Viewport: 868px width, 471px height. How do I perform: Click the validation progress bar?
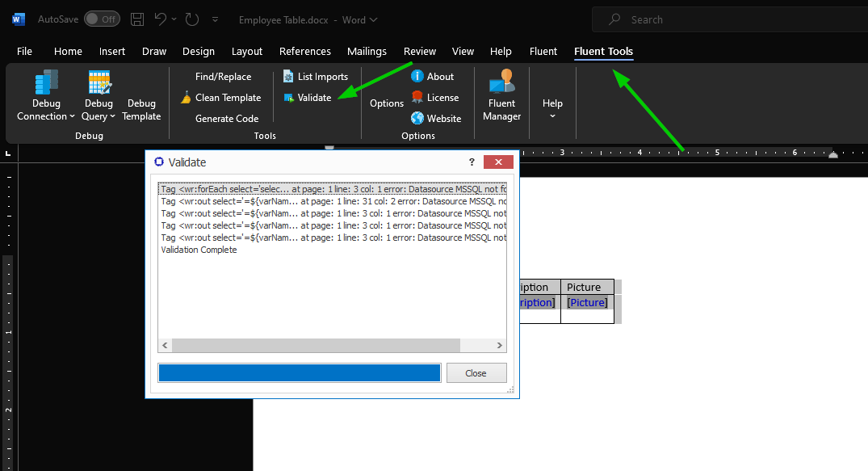[300, 373]
